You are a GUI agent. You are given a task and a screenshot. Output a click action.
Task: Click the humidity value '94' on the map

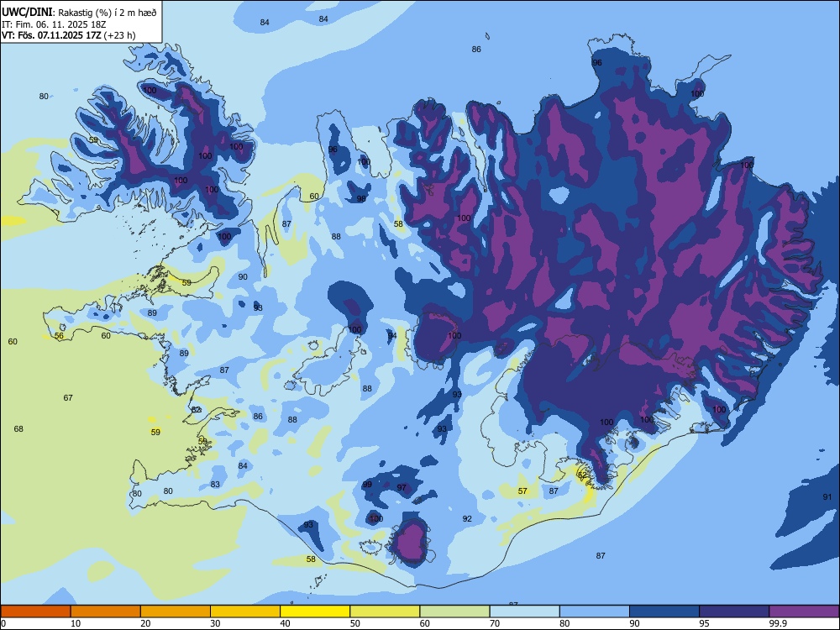[x=392, y=335]
